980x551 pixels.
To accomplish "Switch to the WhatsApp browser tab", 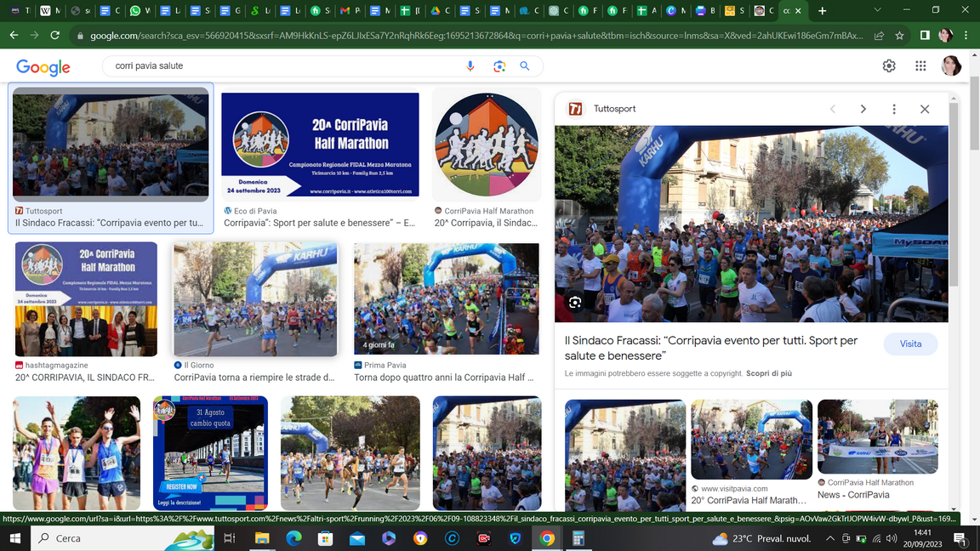I will tap(140, 10).
